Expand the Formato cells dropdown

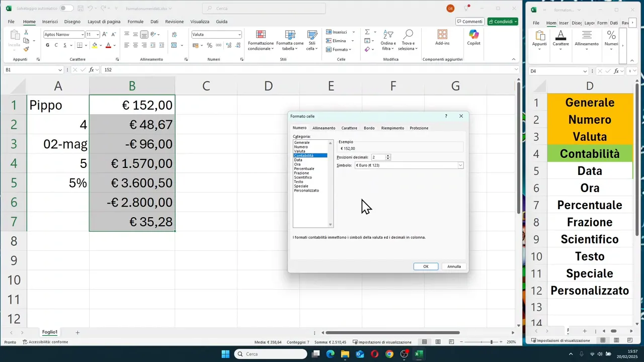(x=350, y=49)
